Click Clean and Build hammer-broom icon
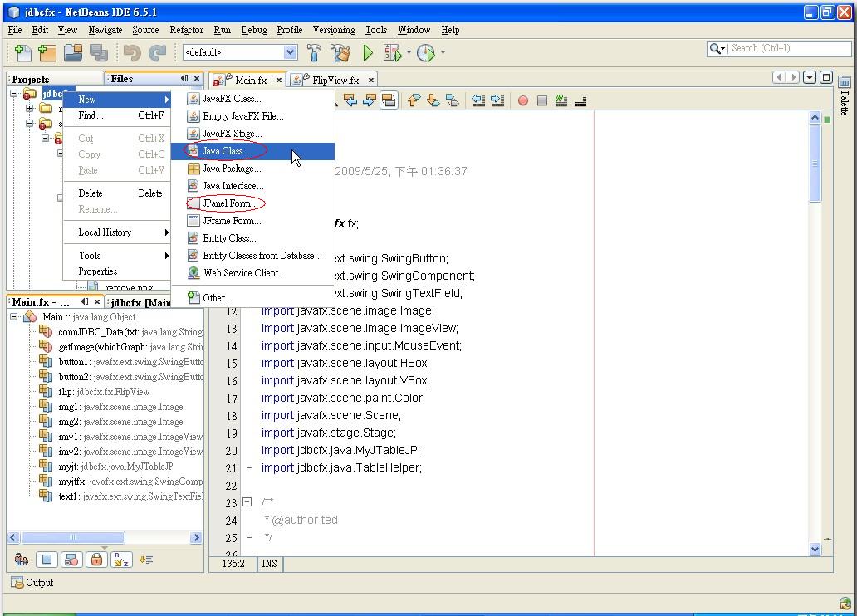 click(340, 52)
